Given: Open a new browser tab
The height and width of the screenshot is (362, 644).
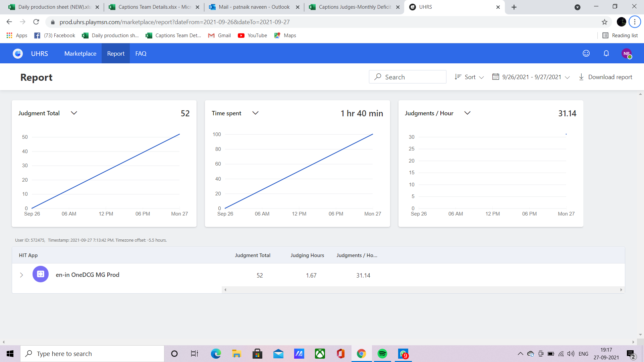Looking at the screenshot, I should pyautogui.click(x=514, y=7).
